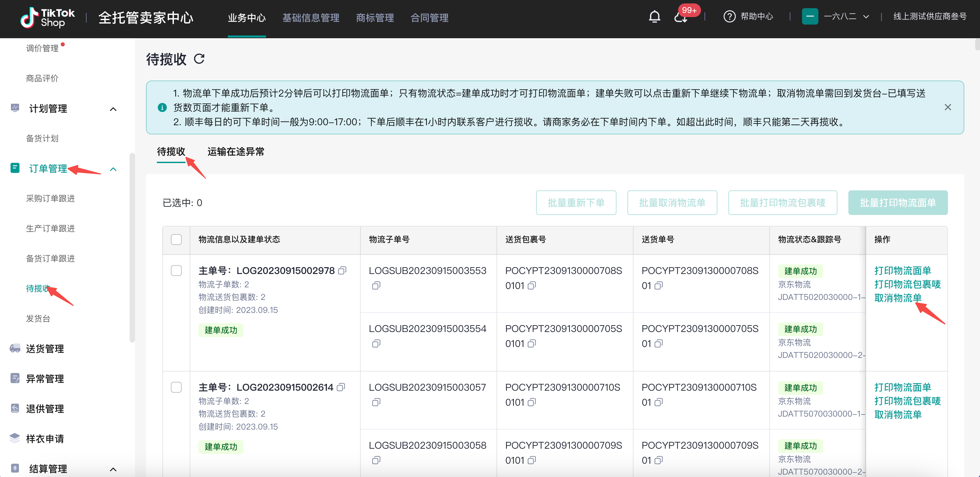Click the help center question mark icon
Screen dimensions: 980x477
point(729,17)
